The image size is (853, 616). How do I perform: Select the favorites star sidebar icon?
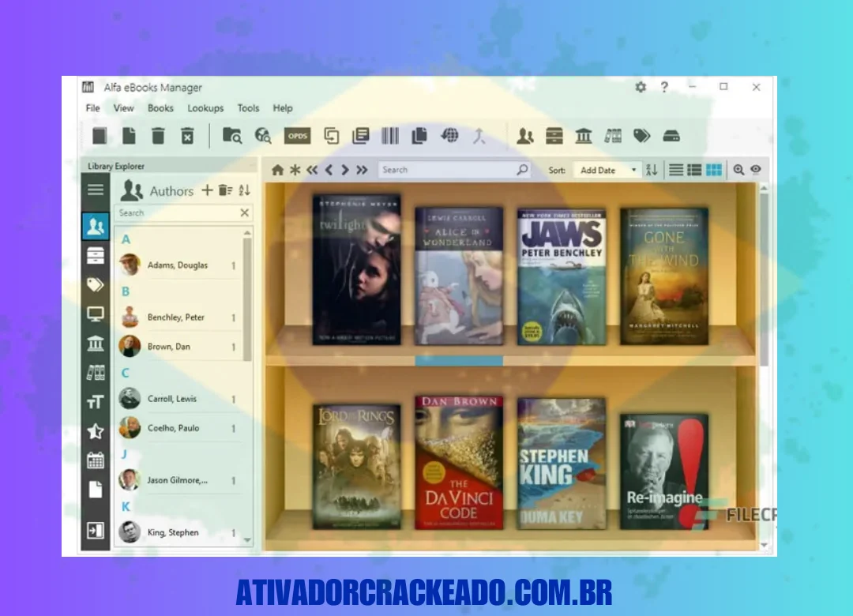(x=96, y=431)
